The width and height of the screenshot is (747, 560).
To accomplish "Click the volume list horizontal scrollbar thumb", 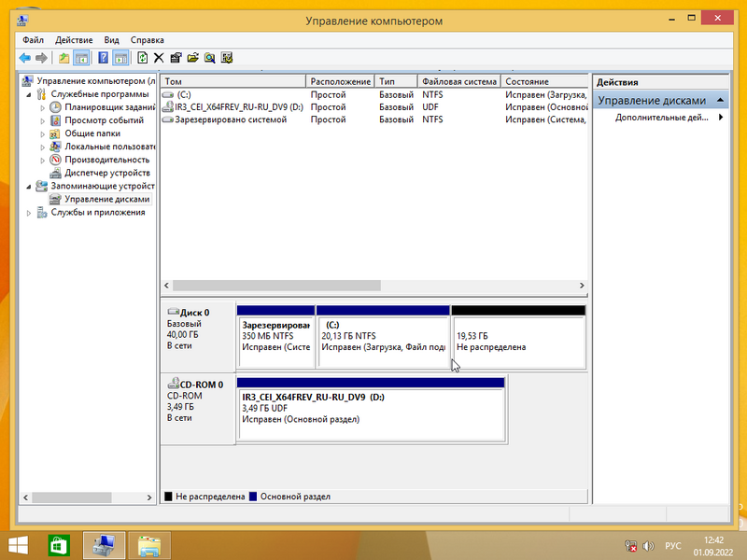I will (x=276, y=286).
